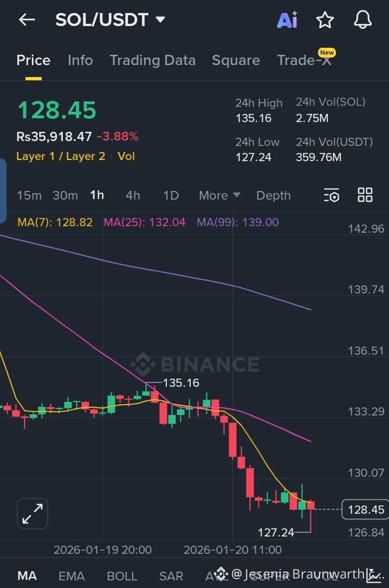Tap the 142.96 price axis label
The width and height of the screenshot is (389, 588).
click(x=366, y=229)
